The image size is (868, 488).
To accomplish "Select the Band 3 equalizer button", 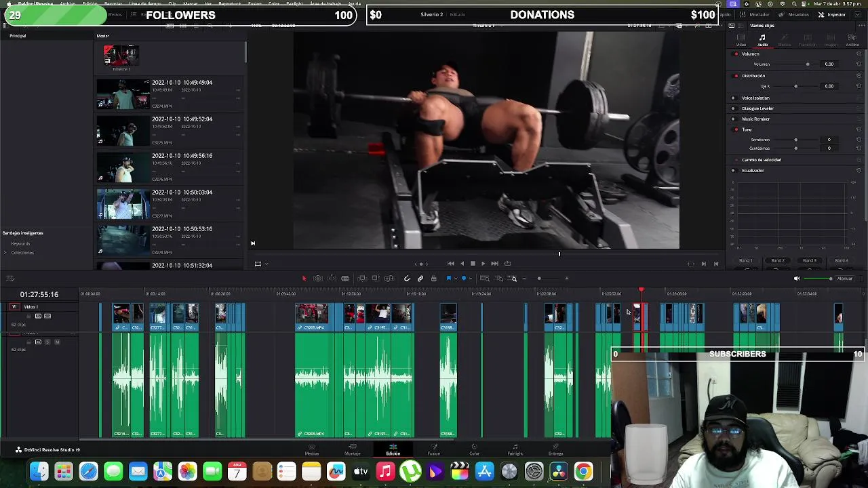I will click(x=810, y=261).
